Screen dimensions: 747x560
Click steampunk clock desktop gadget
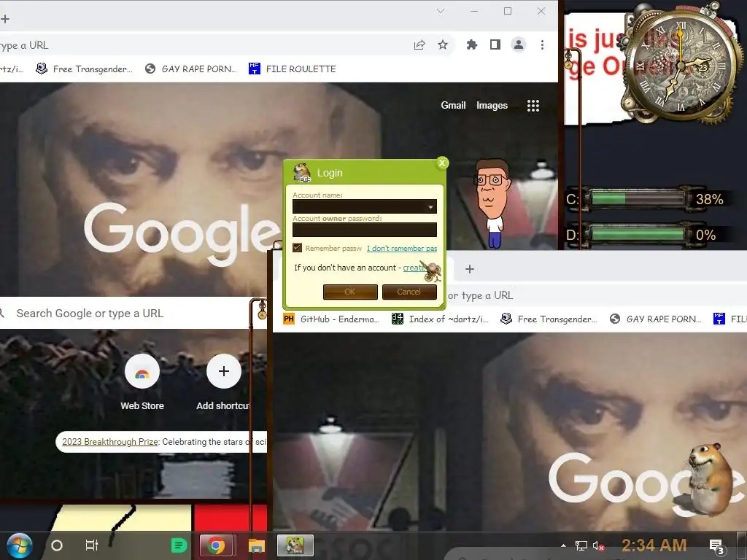pyautogui.click(x=681, y=65)
